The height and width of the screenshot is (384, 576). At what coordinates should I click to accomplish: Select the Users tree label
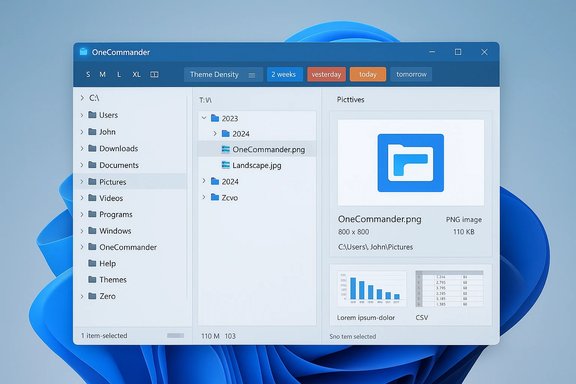coord(108,115)
